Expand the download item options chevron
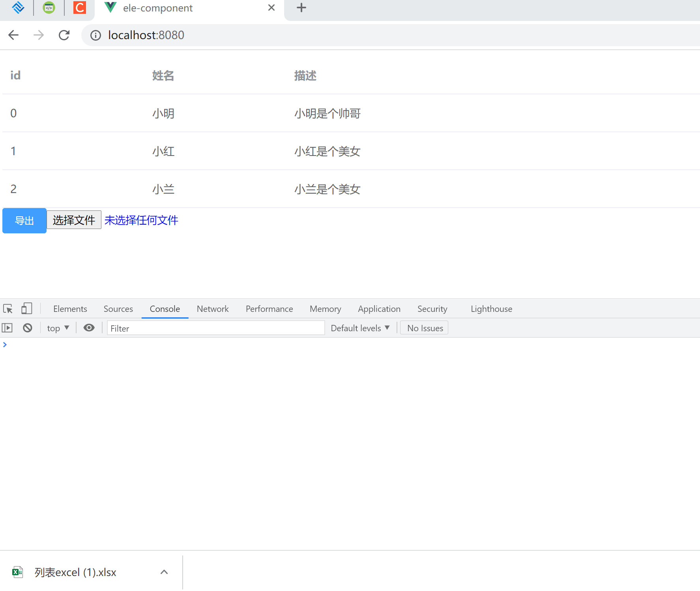This screenshot has width=700, height=591. pos(164,572)
